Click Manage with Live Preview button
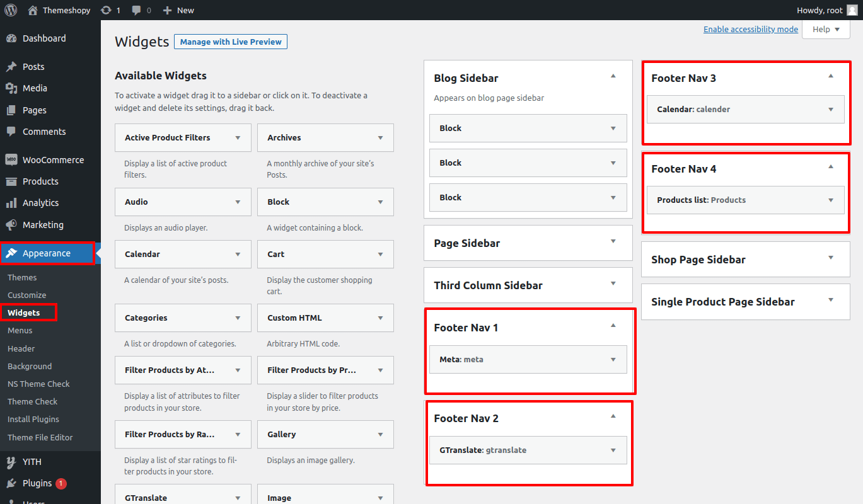This screenshot has width=863, height=504. [x=231, y=42]
